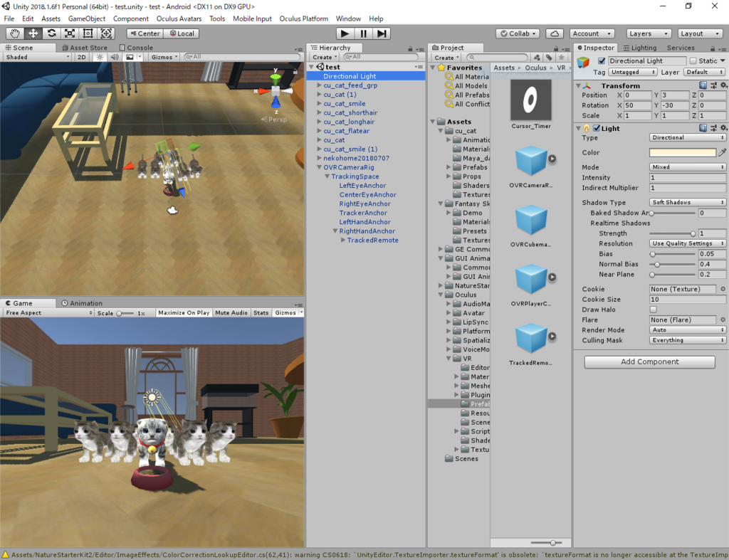Image resolution: width=729 pixels, height=560 pixels.
Task: Click the Pause button
Action: (x=363, y=33)
